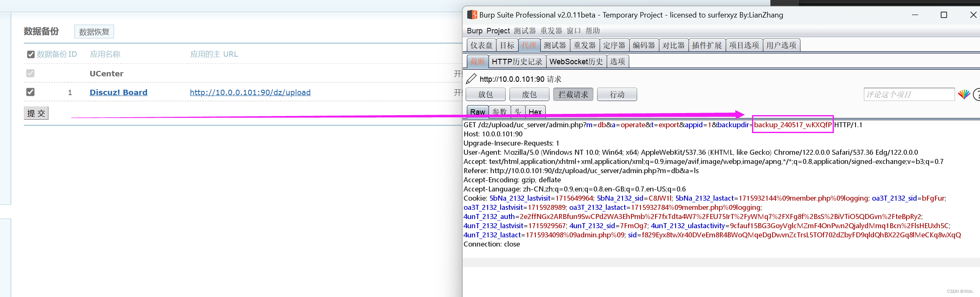Open the Burp menu
The width and height of the screenshot is (980, 297).
pyautogui.click(x=474, y=31)
